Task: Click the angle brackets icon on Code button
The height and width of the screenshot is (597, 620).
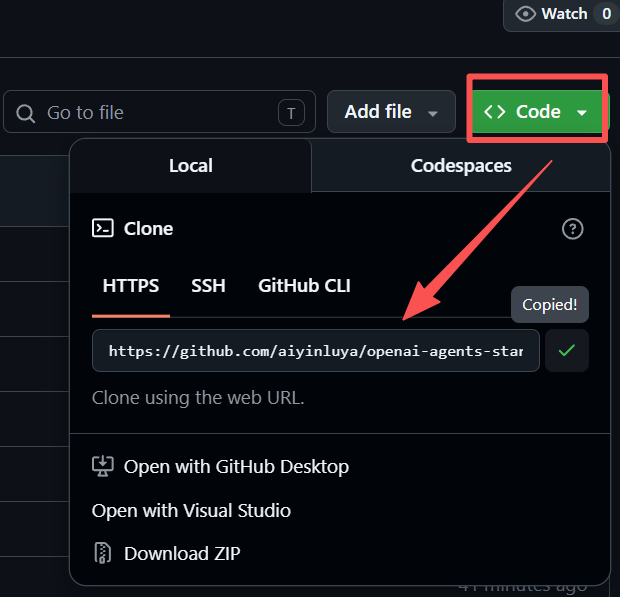Action: [x=495, y=112]
